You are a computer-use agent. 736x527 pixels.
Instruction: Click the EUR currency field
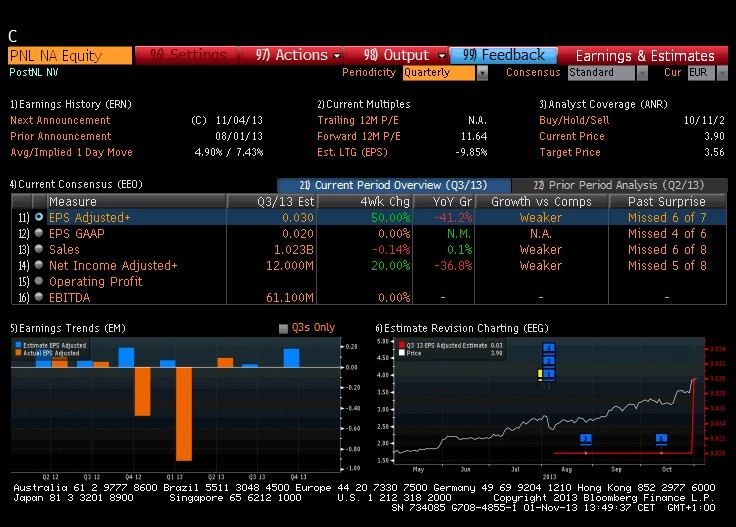pos(701,73)
